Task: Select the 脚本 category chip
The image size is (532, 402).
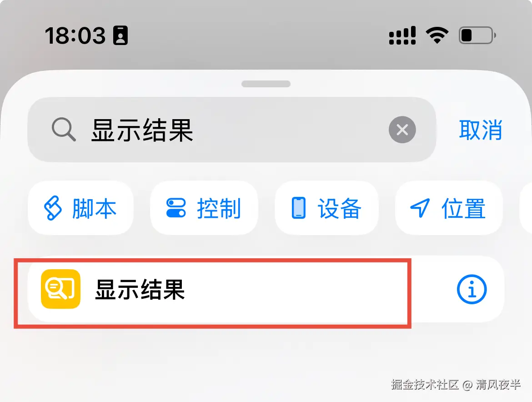Action: tap(80, 208)
